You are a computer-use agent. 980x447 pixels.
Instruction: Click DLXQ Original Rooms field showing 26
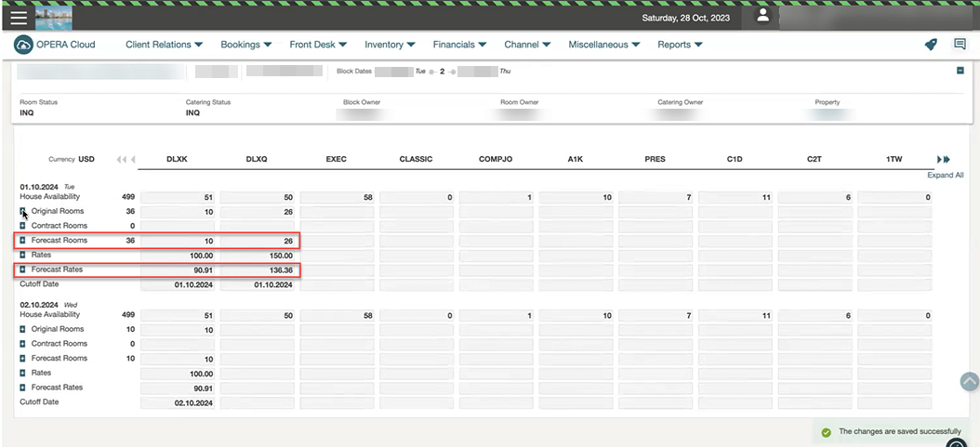point(257,212)
